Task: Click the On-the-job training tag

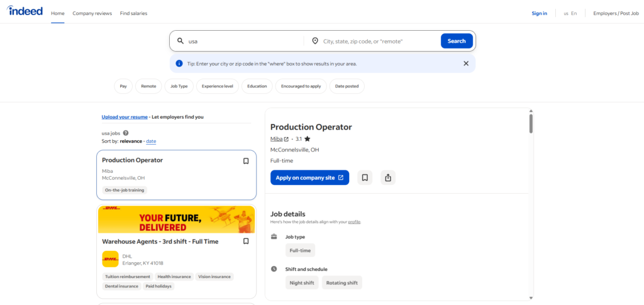Action: point(125,190)
